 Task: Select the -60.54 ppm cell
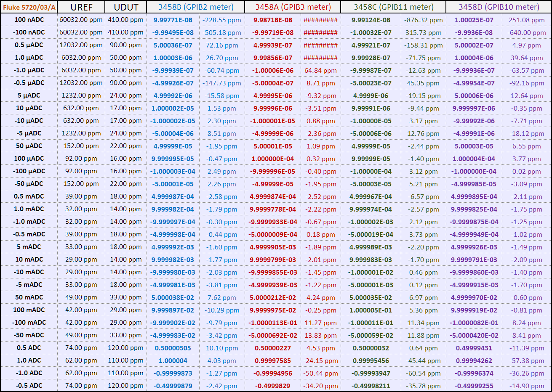pyautogui.click(x=424, y=373)
